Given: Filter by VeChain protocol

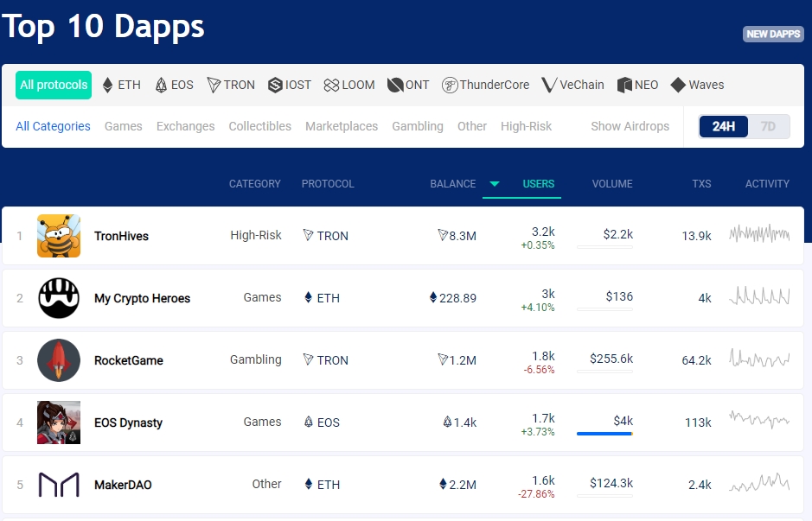Looking at the screenshot, I should [x=572, y=85].
